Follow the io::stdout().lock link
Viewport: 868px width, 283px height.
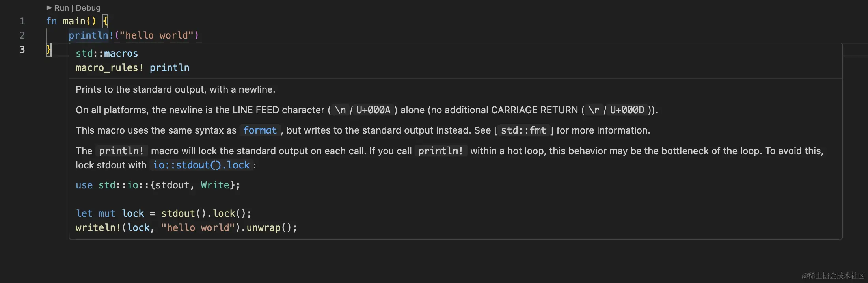coord(201,165)
